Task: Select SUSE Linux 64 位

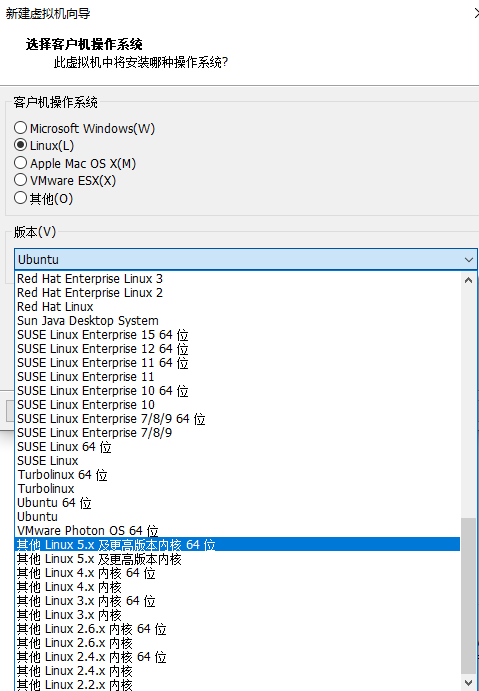Action: click(237, 447)
